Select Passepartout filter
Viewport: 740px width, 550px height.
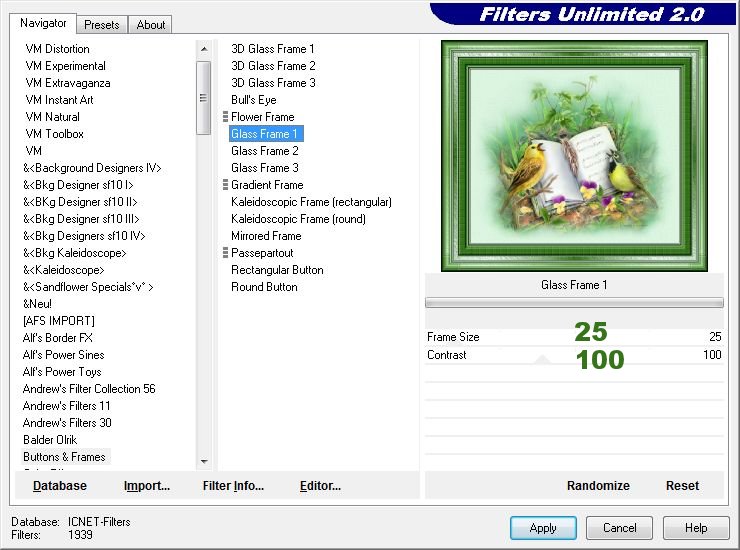[262, 253]
